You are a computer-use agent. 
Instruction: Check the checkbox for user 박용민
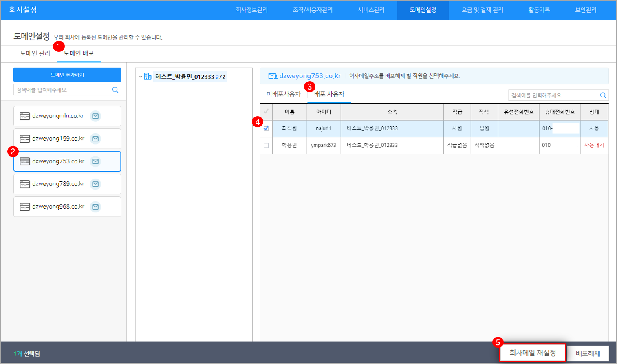coord(266,146)
